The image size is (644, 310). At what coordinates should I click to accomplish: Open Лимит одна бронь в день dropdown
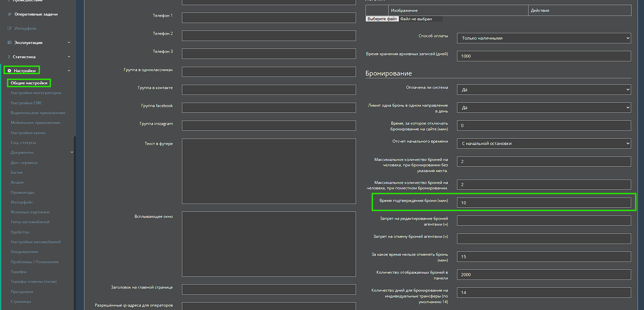pos(543,108)
